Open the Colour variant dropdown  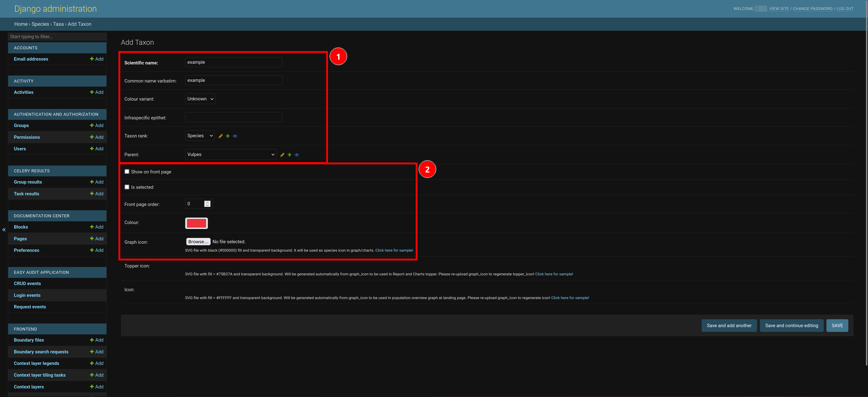[200, 99]
